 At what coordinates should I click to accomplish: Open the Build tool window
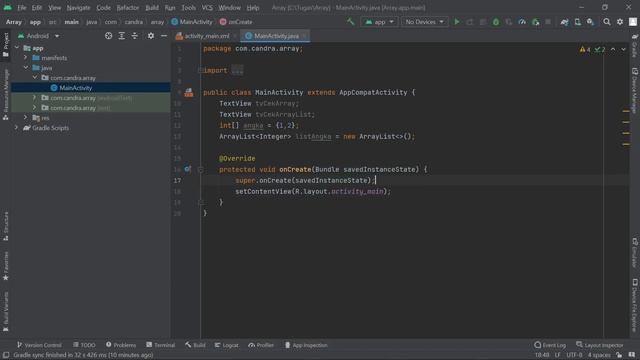tap(195, 345)
